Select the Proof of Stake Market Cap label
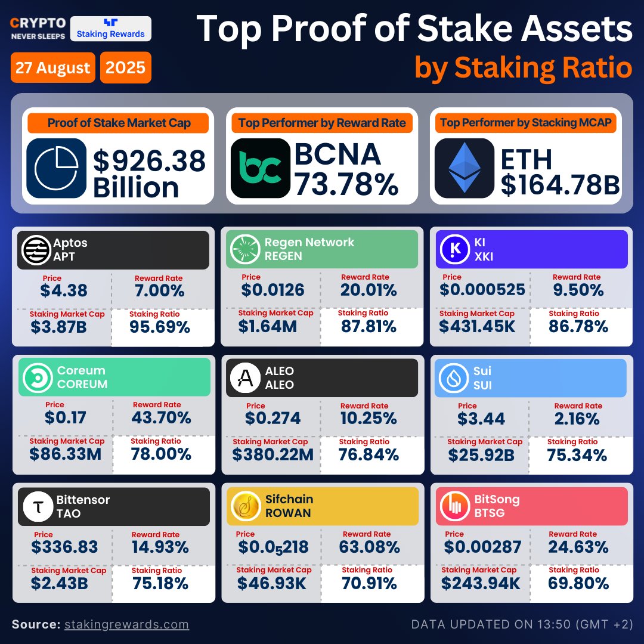Screen dimensions: 644x644 (x=119, y=123)
